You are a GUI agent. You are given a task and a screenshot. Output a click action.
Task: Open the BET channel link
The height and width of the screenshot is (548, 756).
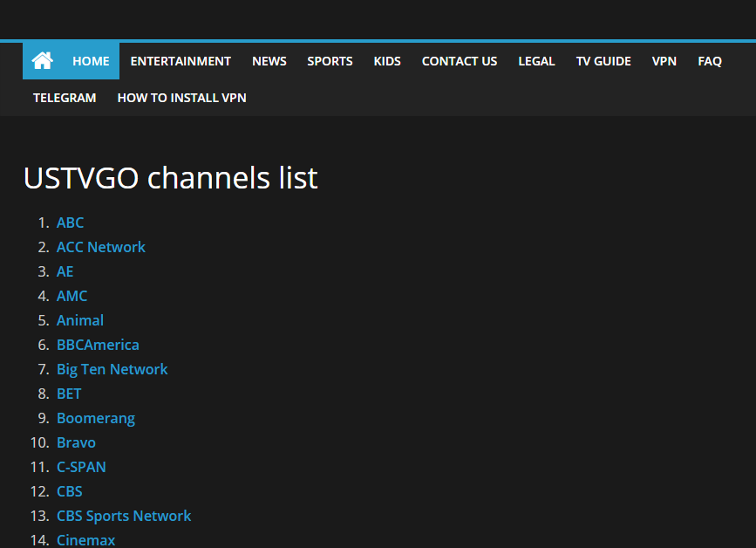pyautogui.click(x=69, y=394)
